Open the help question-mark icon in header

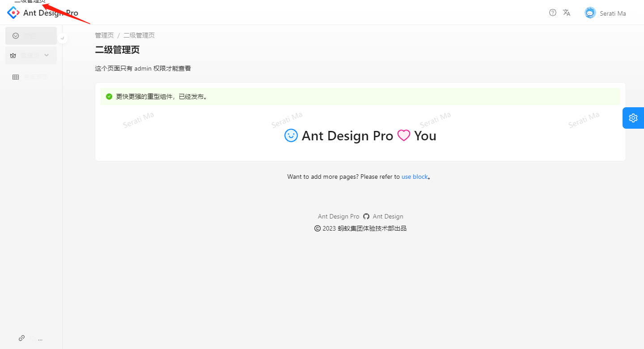coord(553,13)
